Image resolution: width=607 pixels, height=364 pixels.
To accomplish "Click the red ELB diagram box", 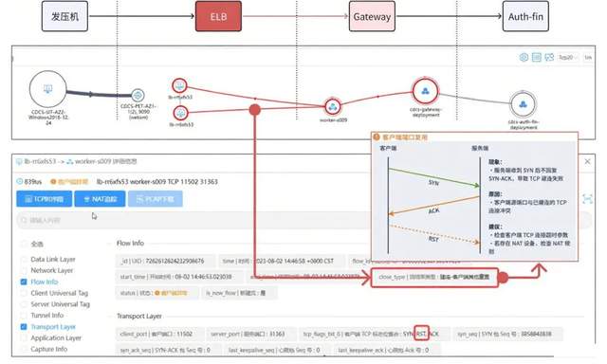I will click(218, 16).
